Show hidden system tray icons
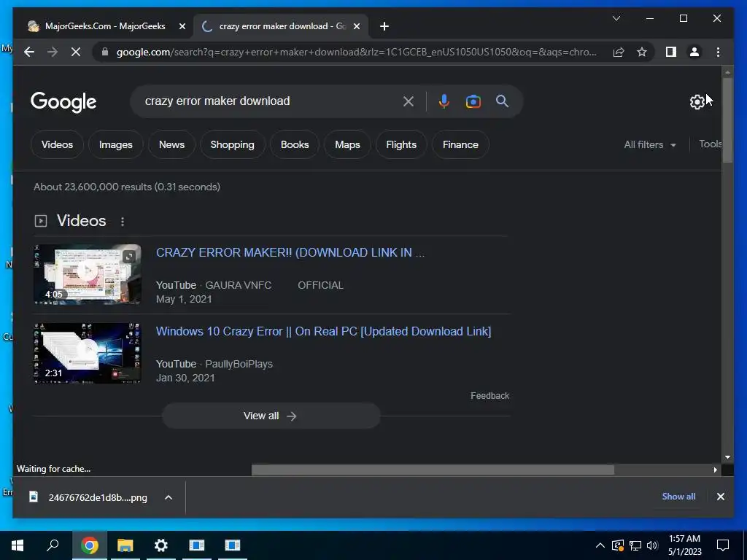This screenshot has height=560, width=747. pos(600,545)
